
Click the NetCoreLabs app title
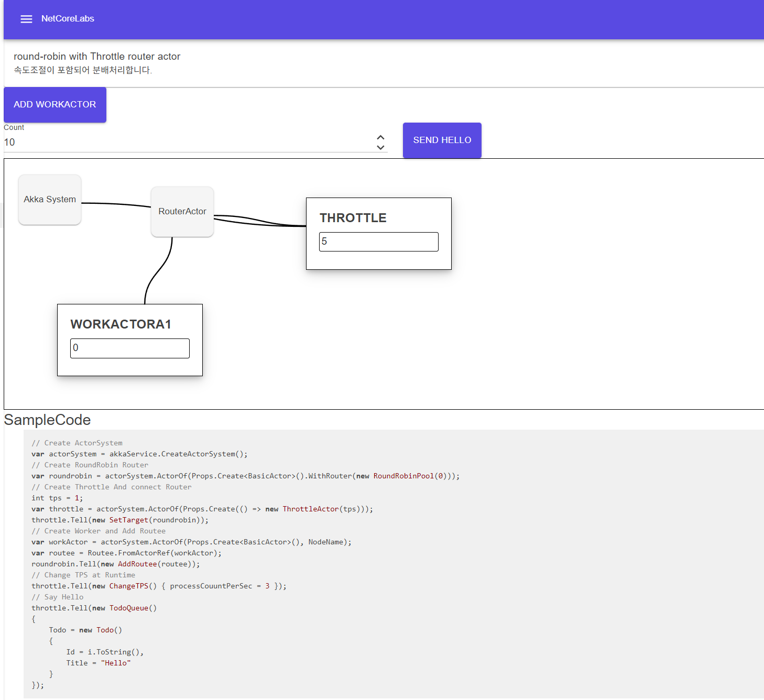pyautogui.click(x=68, y=19)
